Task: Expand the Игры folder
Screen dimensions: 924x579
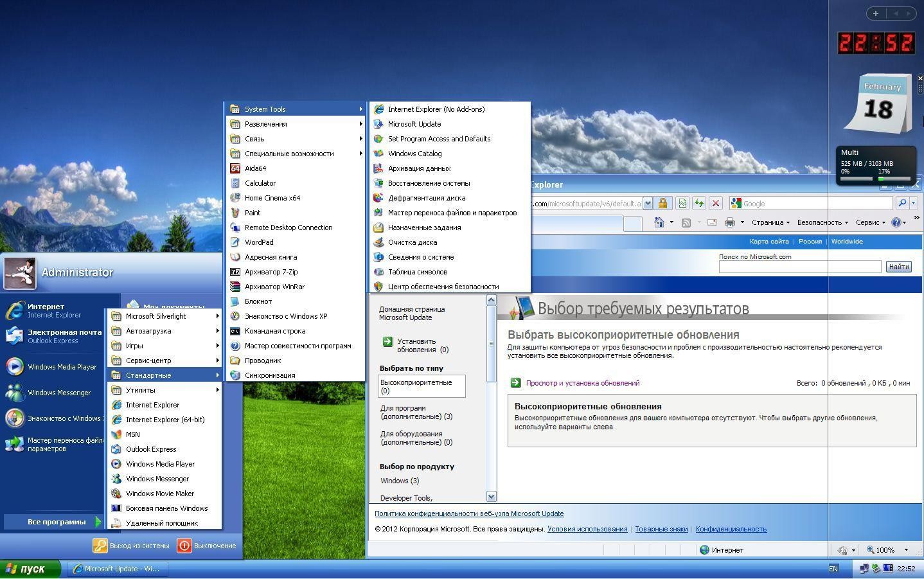Action: coord(165,346)
